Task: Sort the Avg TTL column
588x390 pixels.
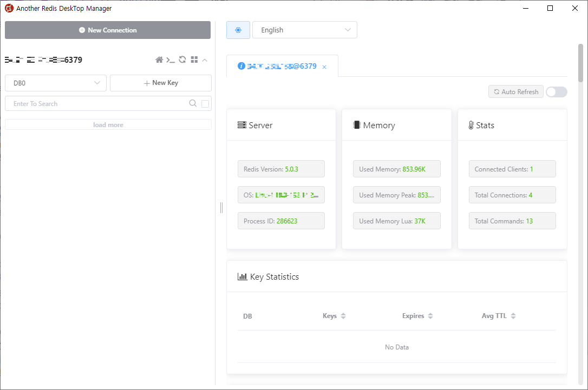Action: [x=513, y=316]
